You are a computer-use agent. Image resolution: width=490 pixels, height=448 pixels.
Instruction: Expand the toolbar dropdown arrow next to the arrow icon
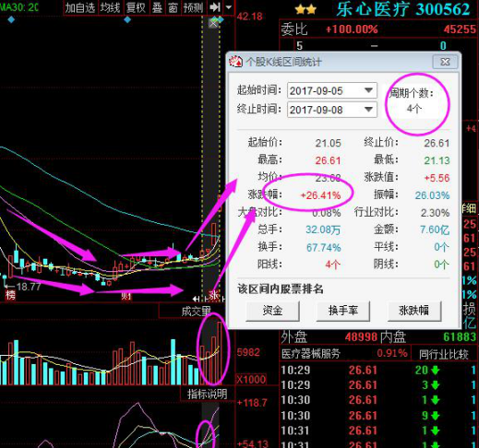[229, 7]
